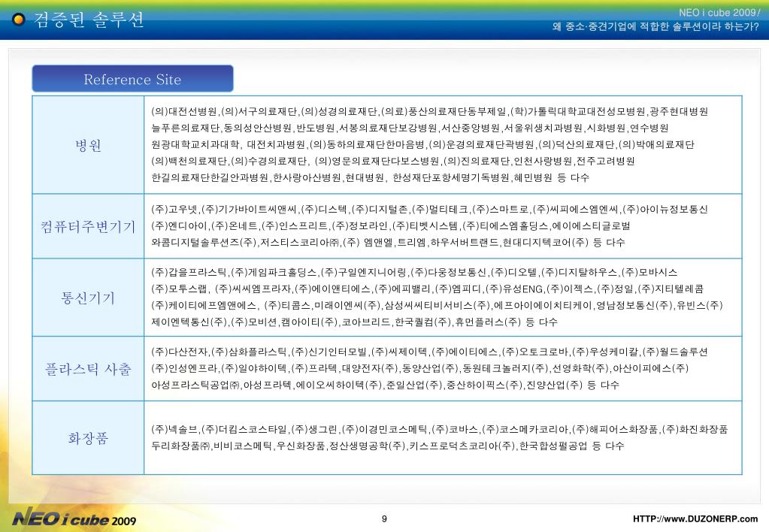The height and width of the screenshot is (532, 769).
Task: Click the line starting 아성프라스틱공업
Action: (x=385, y=385)
